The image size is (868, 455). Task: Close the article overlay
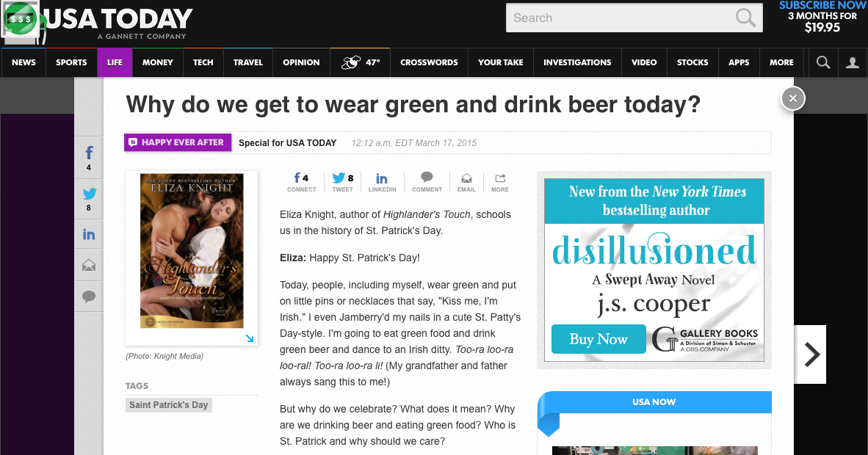(x=792, y=98)
